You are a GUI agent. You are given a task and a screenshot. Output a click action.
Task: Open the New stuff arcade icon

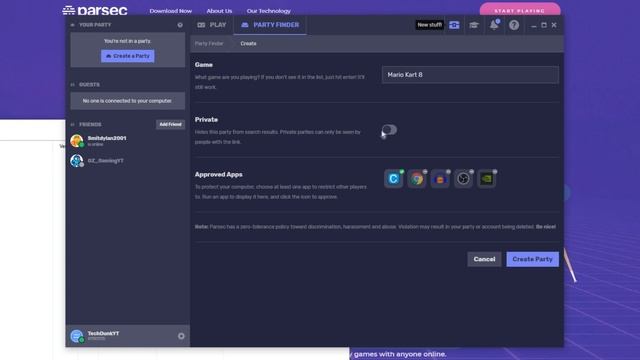point(454,25)
